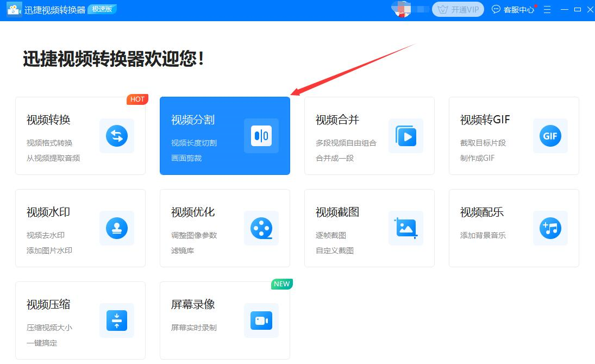Click the 屏幕实时录制 description text
The image size is (595, 364).
click(x=194, y=327)
